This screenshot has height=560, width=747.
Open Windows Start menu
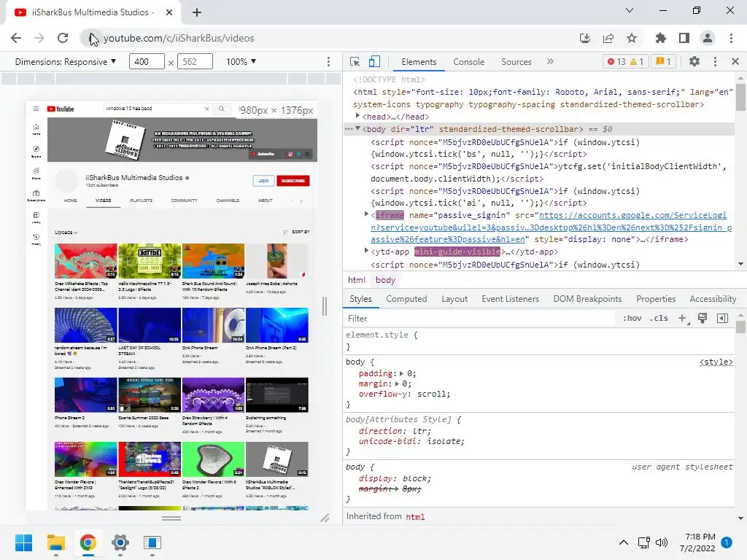pos(24,542)
